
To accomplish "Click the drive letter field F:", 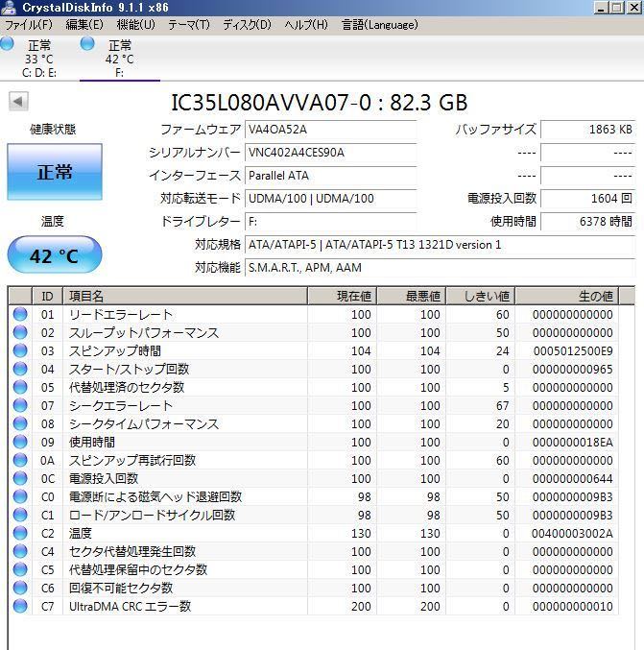I will point(330,222).
